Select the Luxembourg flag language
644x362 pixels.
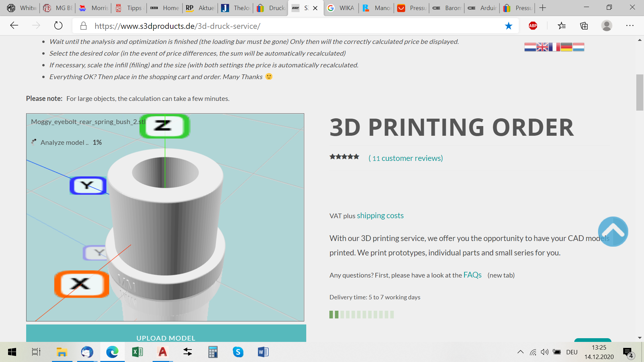578,47
